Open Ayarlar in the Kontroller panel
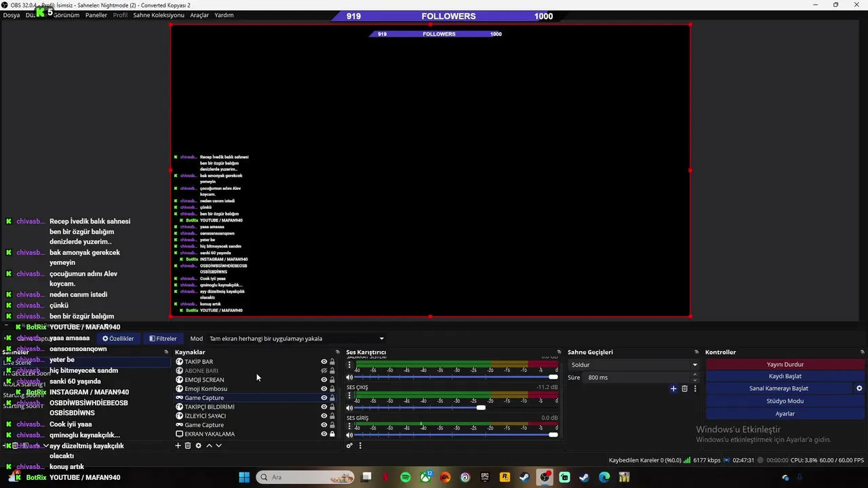Screen dimensions: 868x488 (x=785, y=413)
